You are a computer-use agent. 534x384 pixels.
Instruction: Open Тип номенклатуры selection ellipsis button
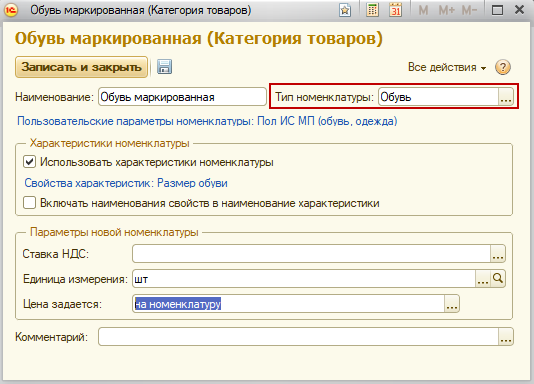(506, 97)
